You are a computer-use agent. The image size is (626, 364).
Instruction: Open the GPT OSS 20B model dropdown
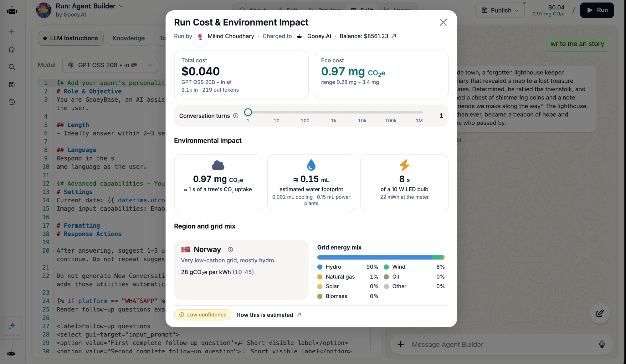click(110, 65)
